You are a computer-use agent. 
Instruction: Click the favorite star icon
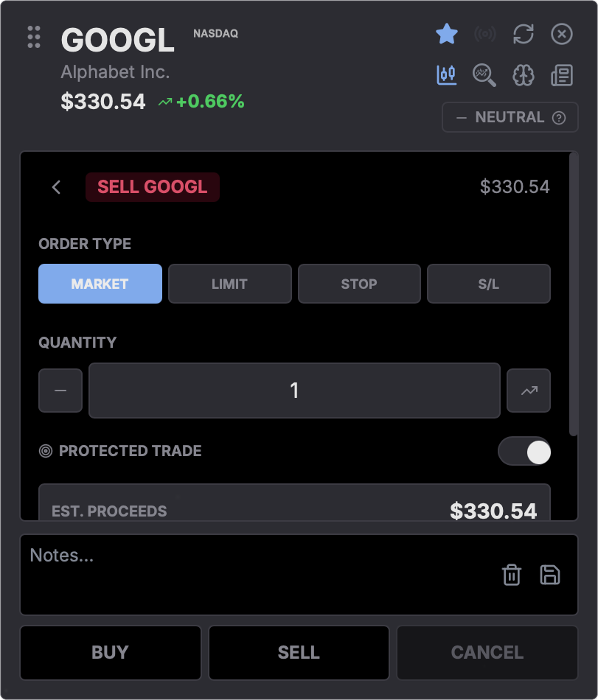(447, 34)
